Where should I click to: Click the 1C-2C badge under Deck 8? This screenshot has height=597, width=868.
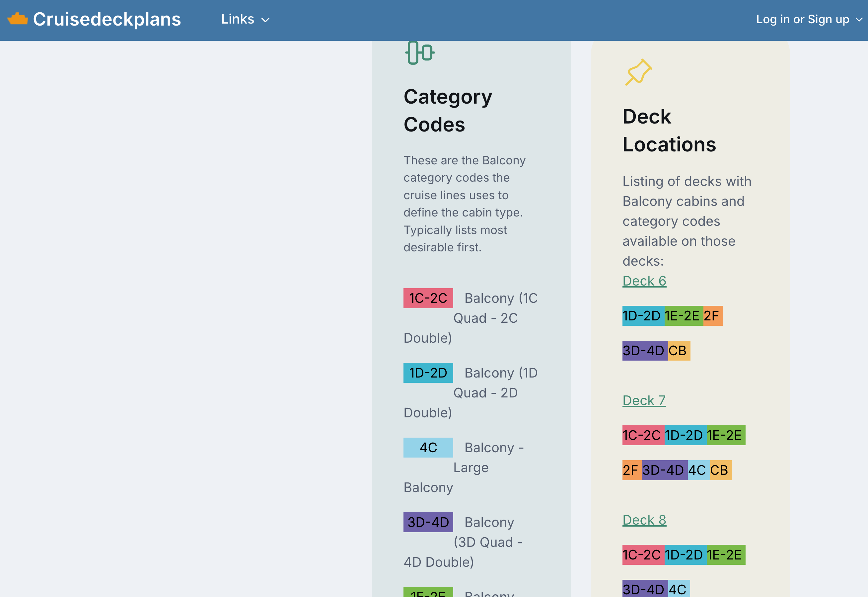point(643,555)
